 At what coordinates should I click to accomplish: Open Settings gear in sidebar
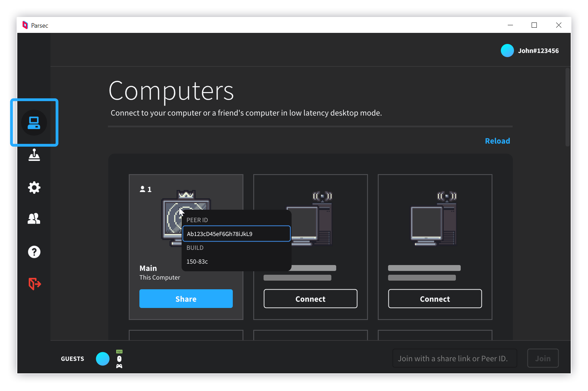[x=34, y=188]
